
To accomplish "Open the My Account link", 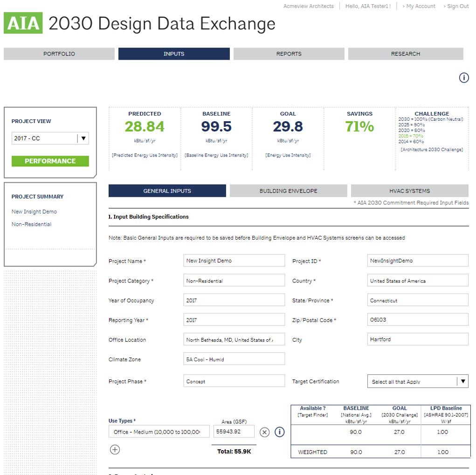I will pos(419,7).
